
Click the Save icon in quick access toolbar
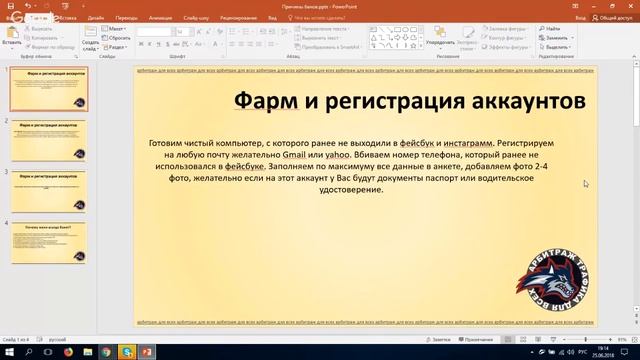click(x=11, y=6)
